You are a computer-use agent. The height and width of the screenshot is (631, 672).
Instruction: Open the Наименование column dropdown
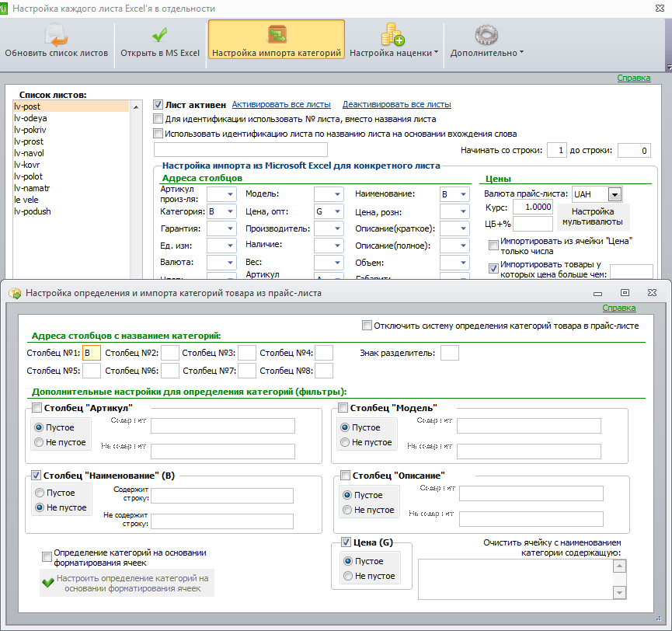click(x=463, y=194)
